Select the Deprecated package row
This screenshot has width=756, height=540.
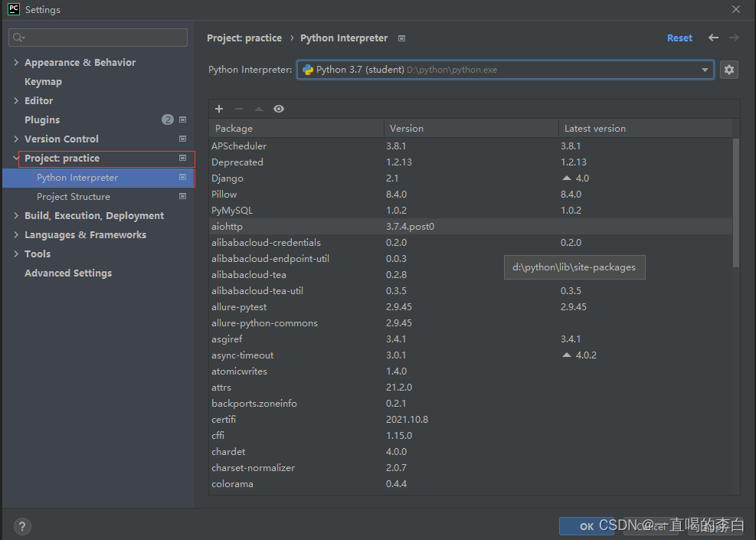(x=470, y=162)
